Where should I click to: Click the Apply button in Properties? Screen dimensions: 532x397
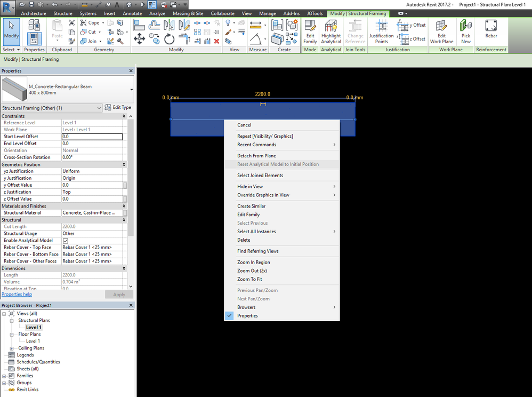click(x=119, y=295)
